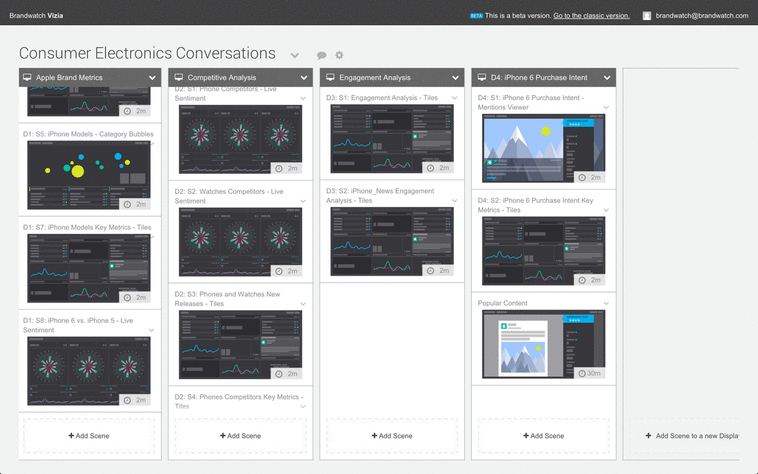758x474 pixels.
Task: Open dashboard settings gear icon
Action: (x=339, y=56)
